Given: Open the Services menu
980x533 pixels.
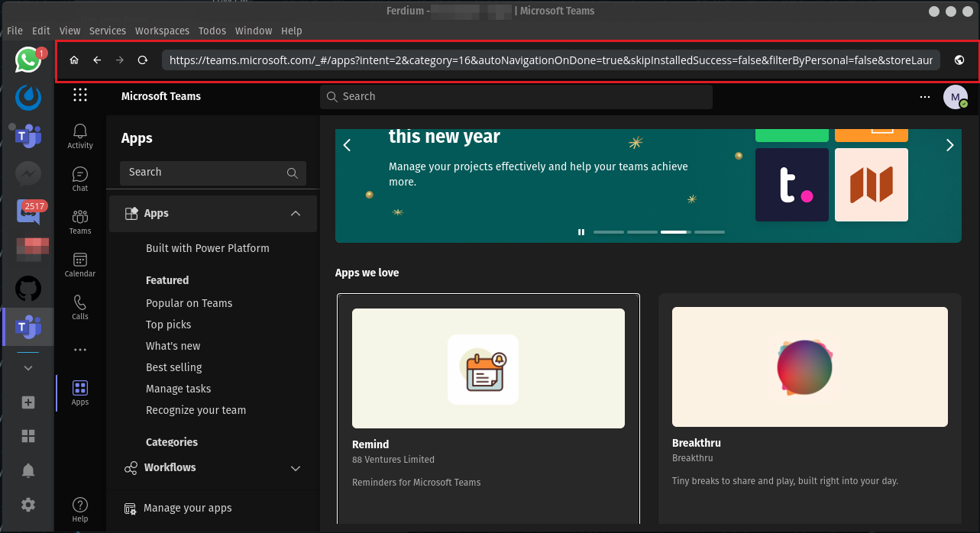Looking at the screenshot, I should click(x=108, y=31).
